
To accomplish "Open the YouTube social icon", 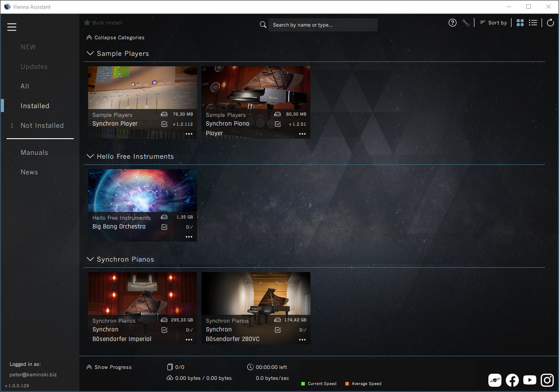I will pos(529,380).
